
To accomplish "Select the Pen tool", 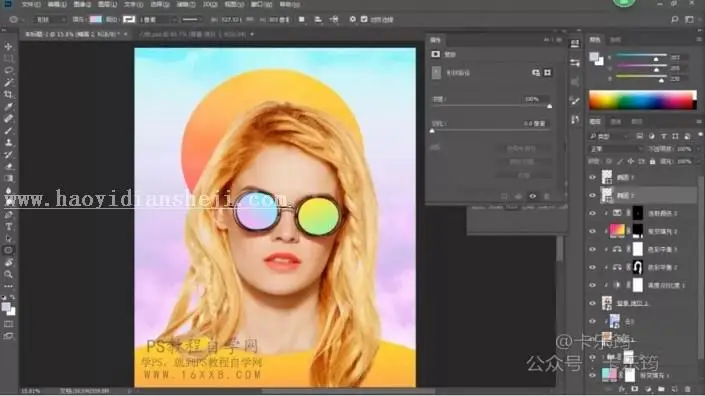I will (8, 214).
